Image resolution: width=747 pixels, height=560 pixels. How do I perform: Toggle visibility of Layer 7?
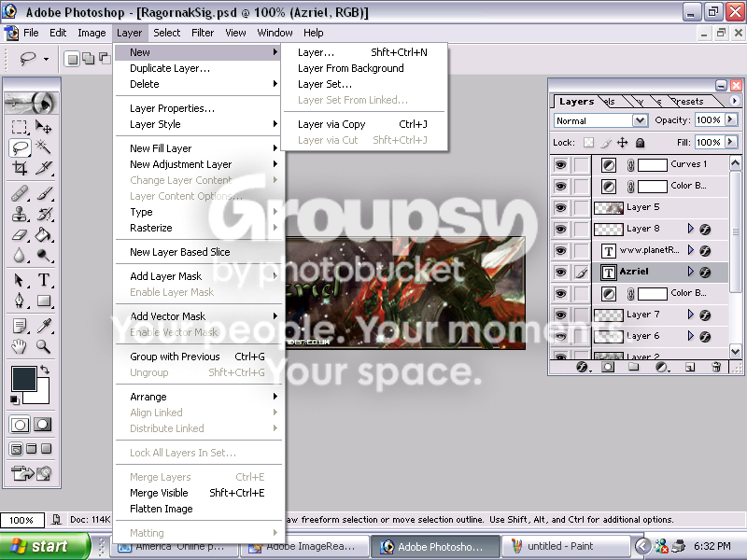point(561,315)
